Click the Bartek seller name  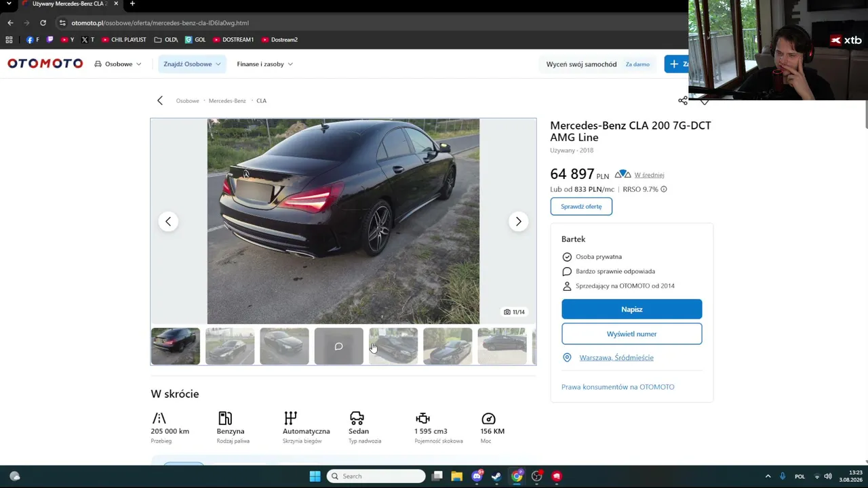[573, 239]
